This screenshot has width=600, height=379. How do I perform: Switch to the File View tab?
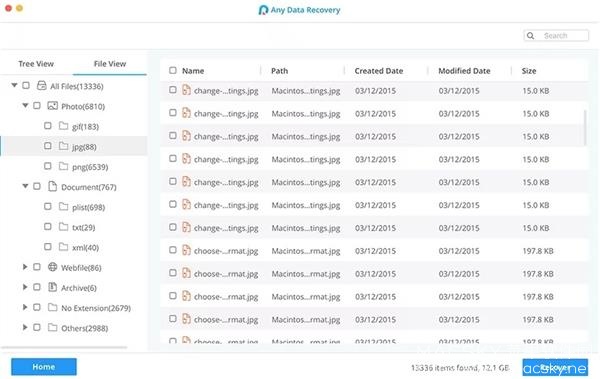pyautogui.click(x=110, y=64)
